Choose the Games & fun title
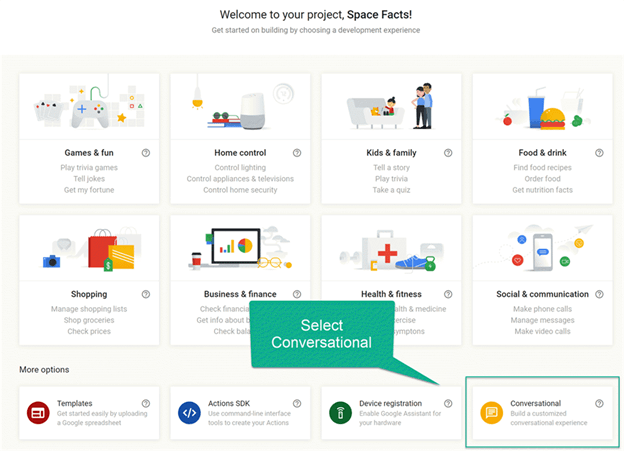Screen dimensions: 624x451 tap(89, 153)
